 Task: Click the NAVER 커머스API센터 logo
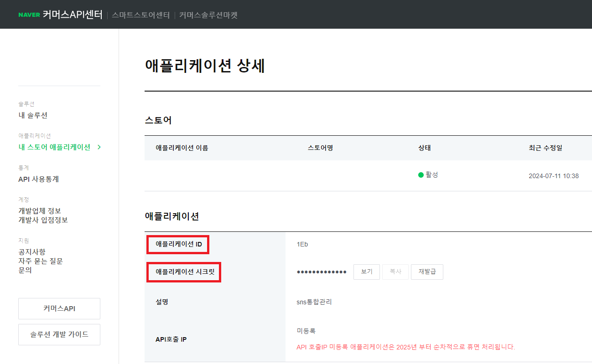(x=60, y=15)
